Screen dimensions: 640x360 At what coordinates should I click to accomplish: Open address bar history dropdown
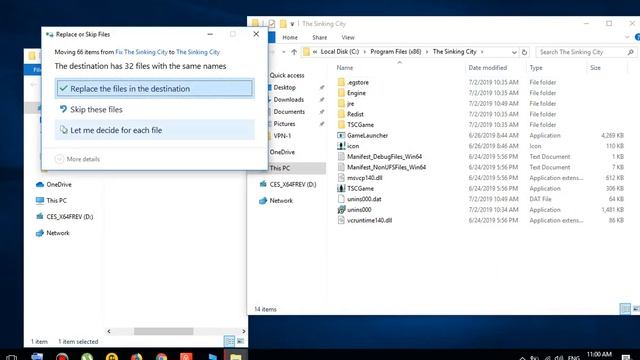[x=514, y=52]
